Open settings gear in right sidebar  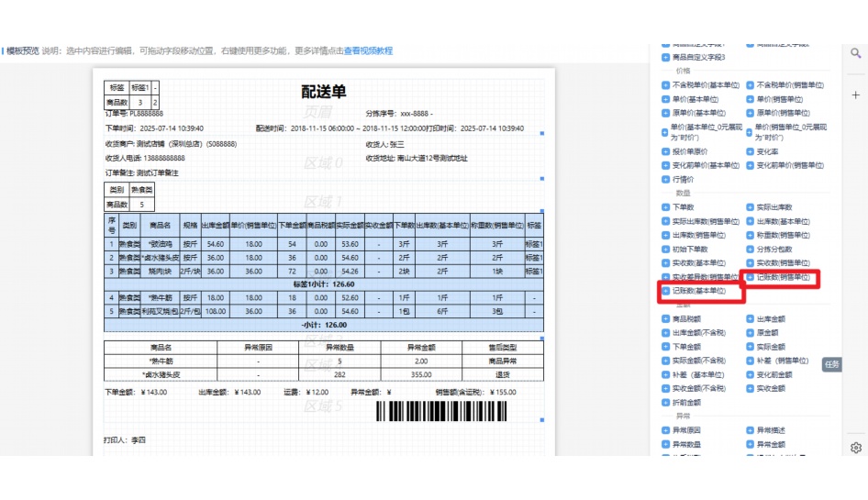coord(855,448)
